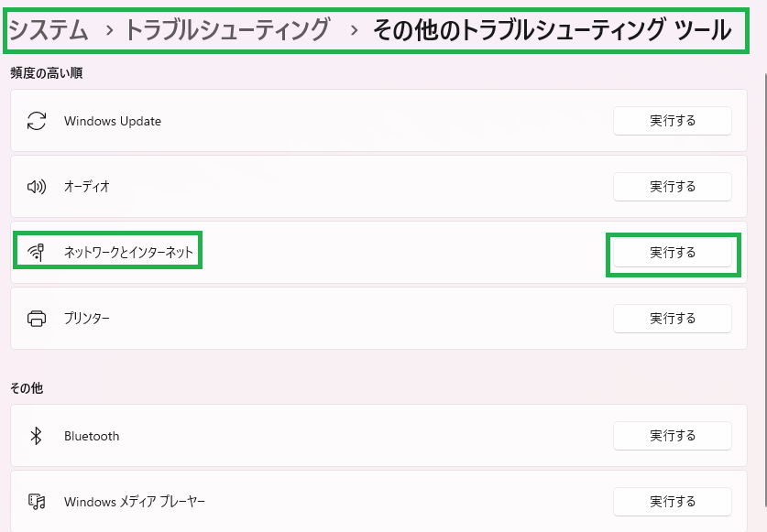Viewport: 767px width, 532px height.
Task: Select the Bluetooth row label
Action: point(92,436)
